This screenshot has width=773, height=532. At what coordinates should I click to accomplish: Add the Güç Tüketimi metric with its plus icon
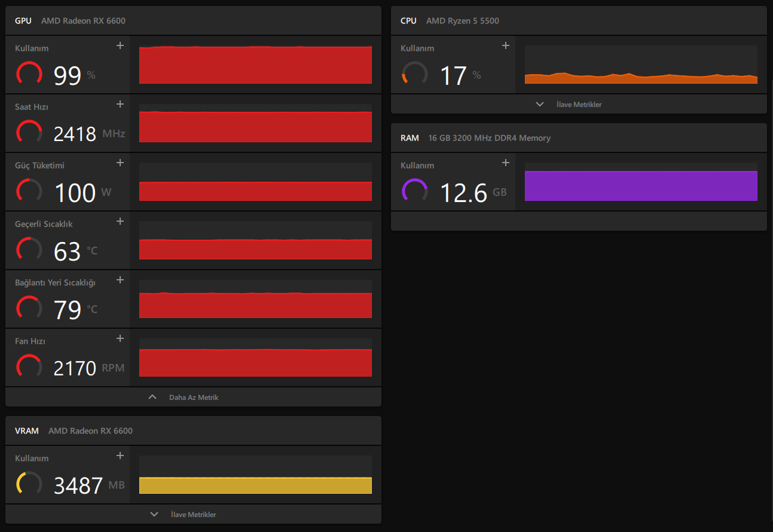(120, 163)
